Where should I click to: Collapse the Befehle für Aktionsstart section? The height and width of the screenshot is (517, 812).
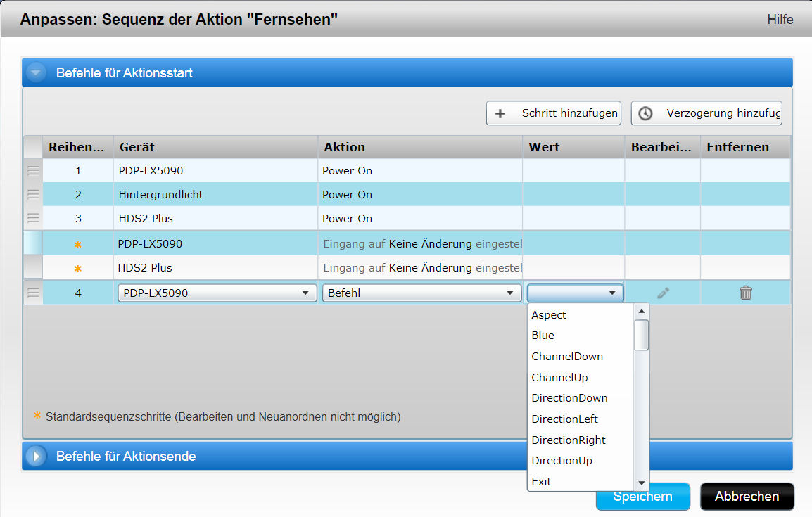point(37,73)
